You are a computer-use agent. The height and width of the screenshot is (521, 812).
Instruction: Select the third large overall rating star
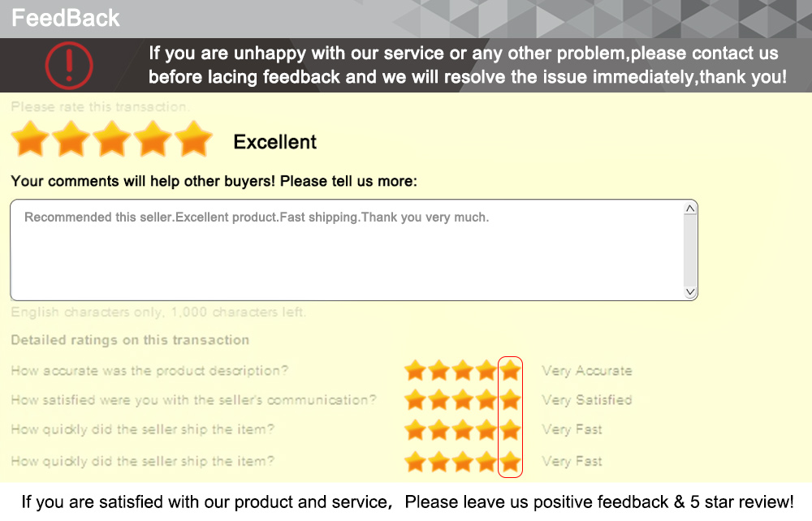pos(112,140)
